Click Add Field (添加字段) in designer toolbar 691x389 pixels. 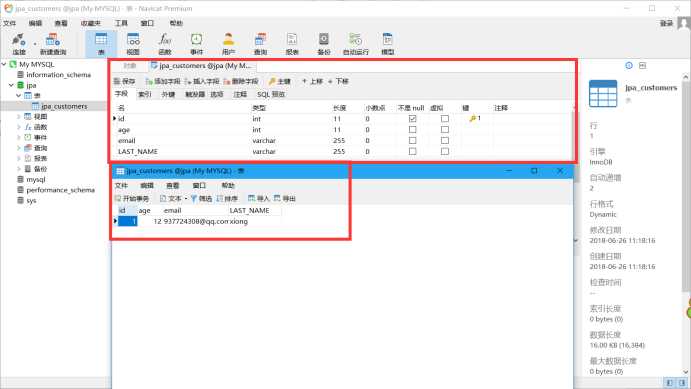163,81
